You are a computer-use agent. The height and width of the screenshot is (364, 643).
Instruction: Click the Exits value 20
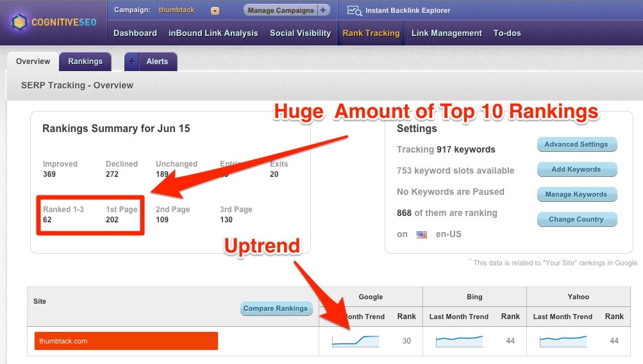coord(274,174)
